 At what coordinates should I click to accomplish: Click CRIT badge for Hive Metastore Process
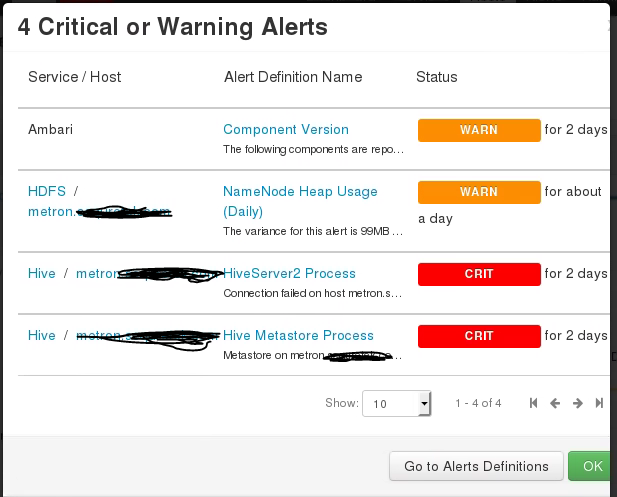pyautogui.click(x=478, y=336)
